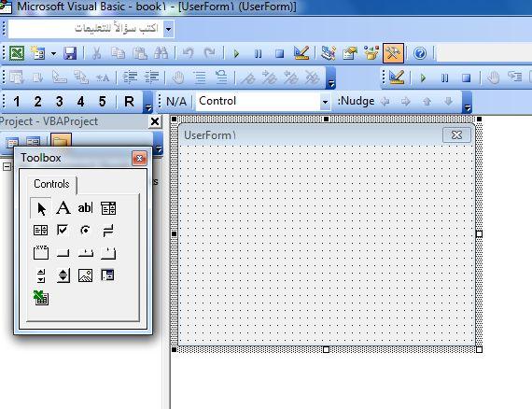Toggle Design Mode on the standard toolbar
The height and width of the screenshot is (409, 532).
pyautogui.click(x=301, y=53)
